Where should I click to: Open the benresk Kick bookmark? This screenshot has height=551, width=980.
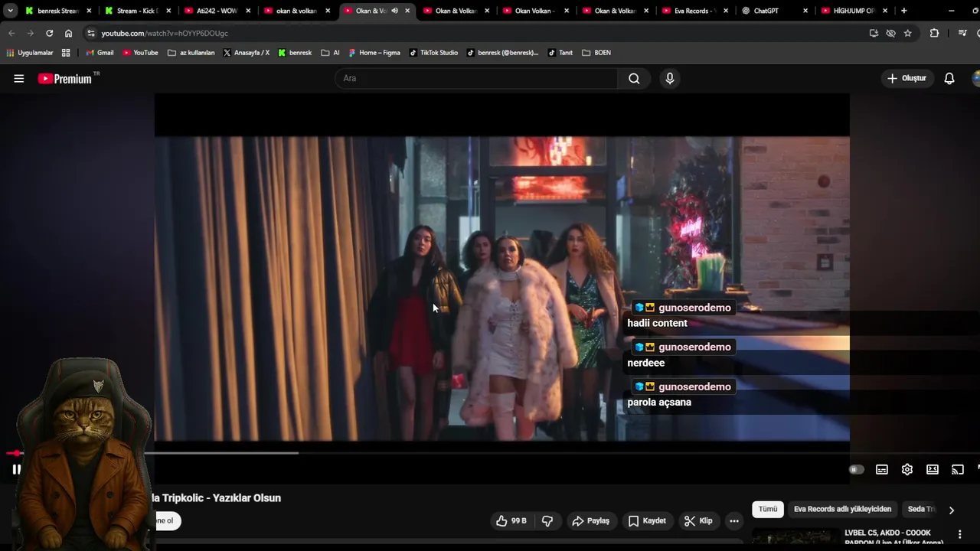[295, 53]
